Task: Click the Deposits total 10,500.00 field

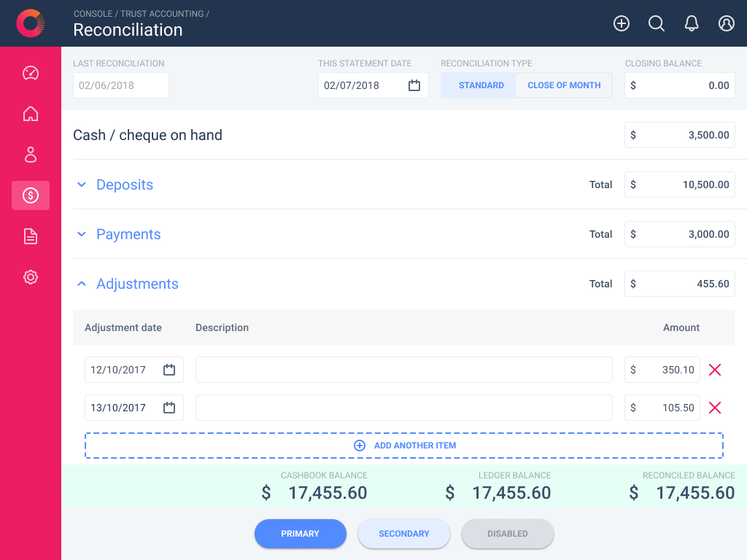Action: coord(679,184)
